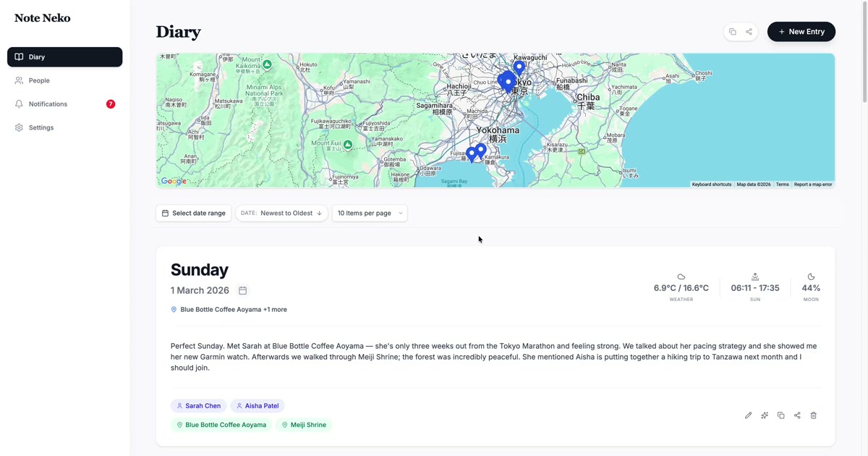Click the Note Neko logo text

(43, 18)
